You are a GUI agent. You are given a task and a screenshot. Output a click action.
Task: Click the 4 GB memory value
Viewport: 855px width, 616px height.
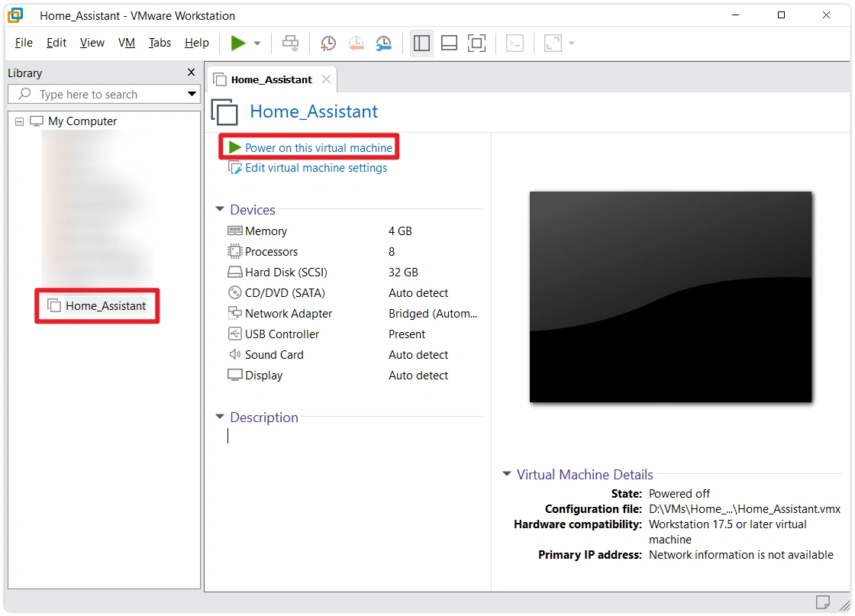[x=400, y=231]
